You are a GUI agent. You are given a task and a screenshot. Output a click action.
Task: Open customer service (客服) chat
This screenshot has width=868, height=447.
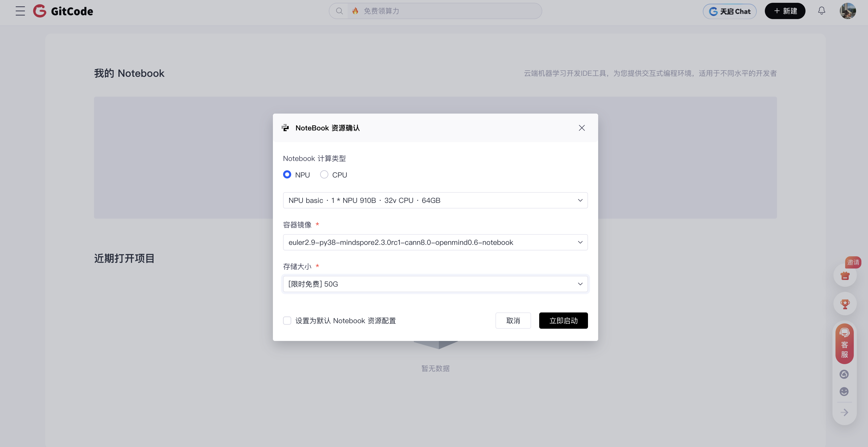coord(844,344)
